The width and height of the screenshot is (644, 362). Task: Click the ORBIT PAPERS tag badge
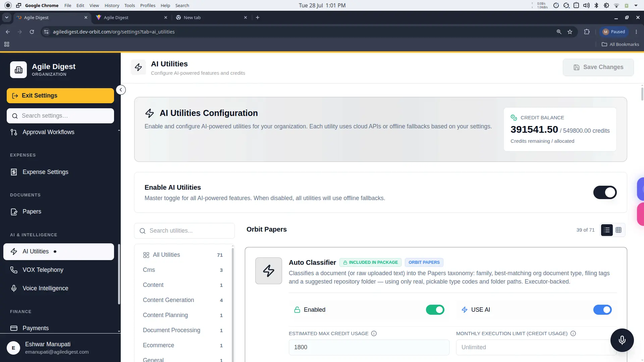click(x=424, y=262)
